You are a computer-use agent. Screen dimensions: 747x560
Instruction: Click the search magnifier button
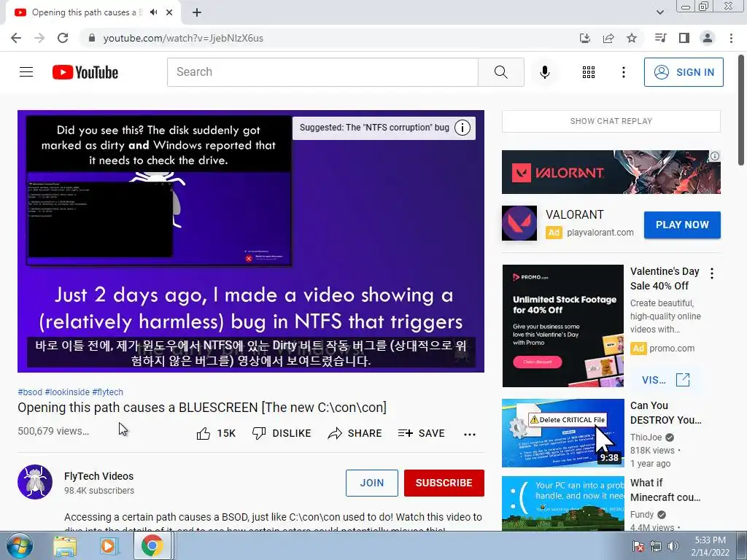pos(500,72)
